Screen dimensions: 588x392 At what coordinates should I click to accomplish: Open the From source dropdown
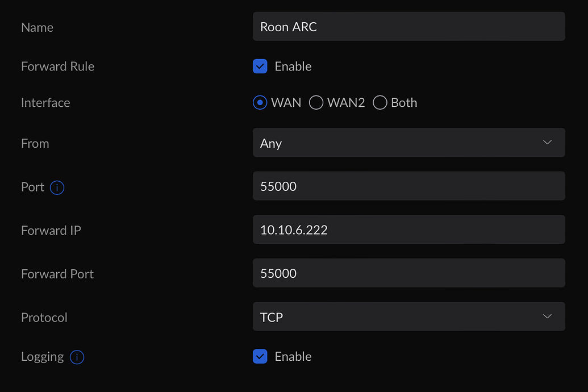408,143
